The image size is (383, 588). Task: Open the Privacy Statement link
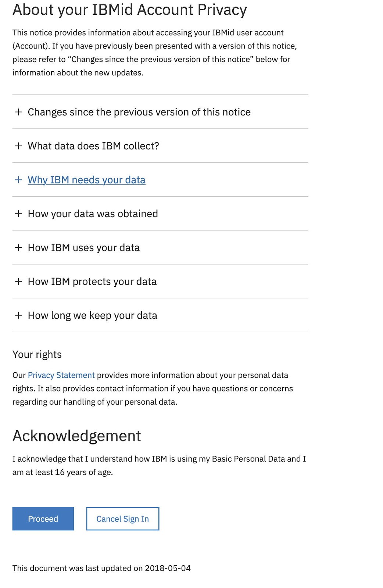61,375
